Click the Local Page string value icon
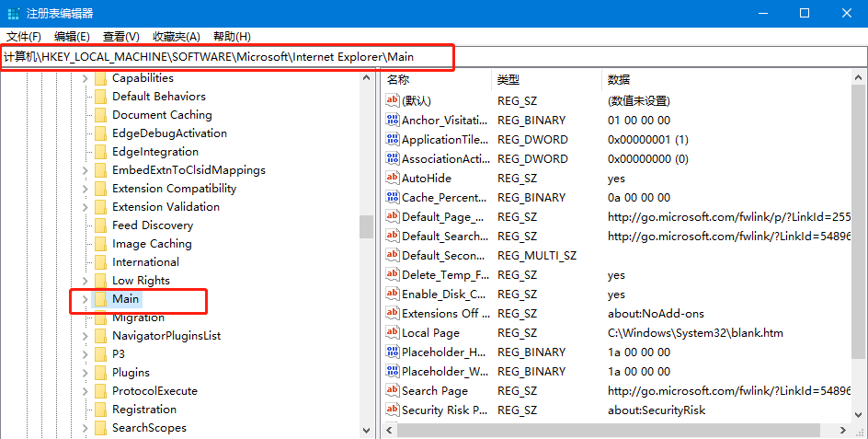 pyautogui.click(x=393, y=333)
